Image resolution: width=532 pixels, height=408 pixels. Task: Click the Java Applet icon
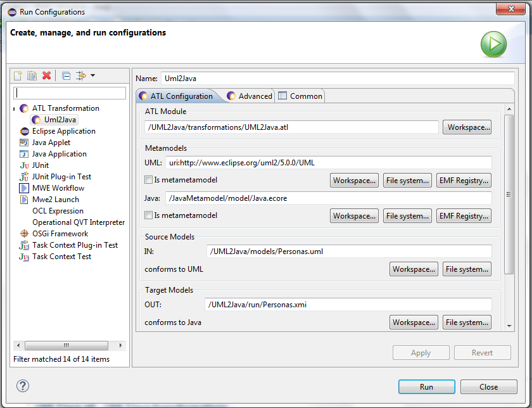(24, 143)
